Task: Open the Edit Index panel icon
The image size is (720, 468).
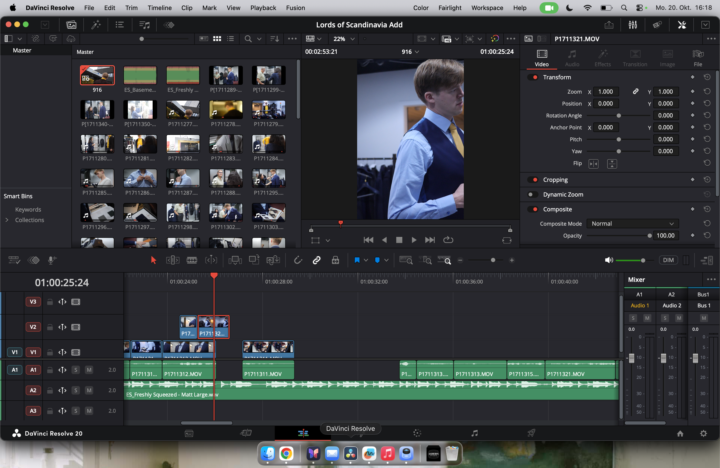Action: coord(120,25)
